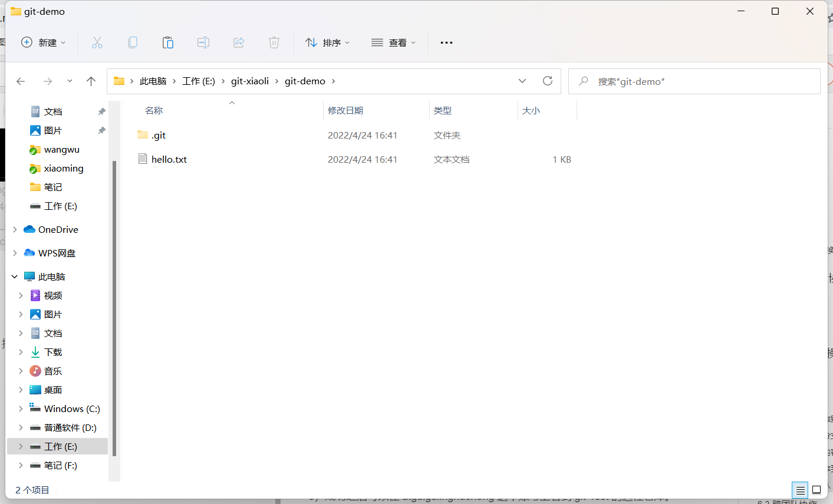Open 笔记 (F:) drive
833x504 pixels.
tap(60, 465)
